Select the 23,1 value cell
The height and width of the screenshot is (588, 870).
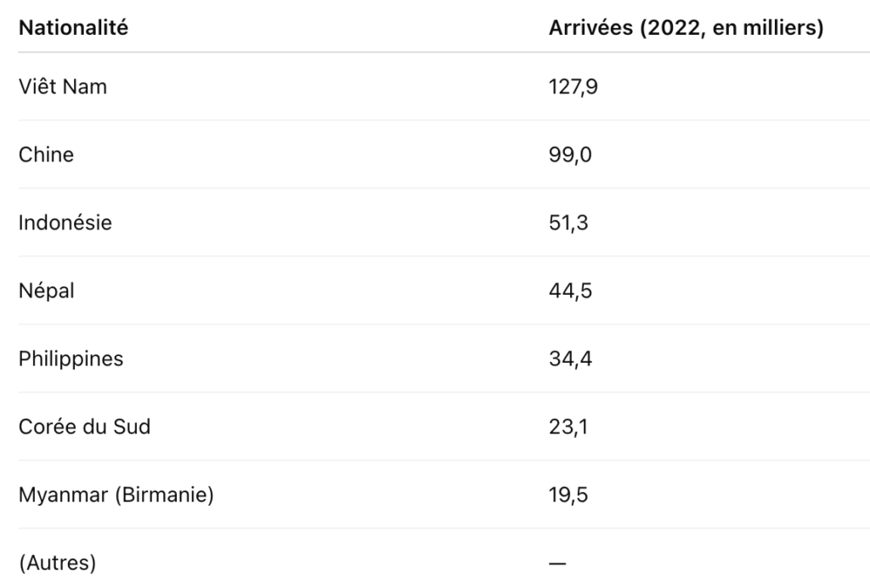click(568, 427)
